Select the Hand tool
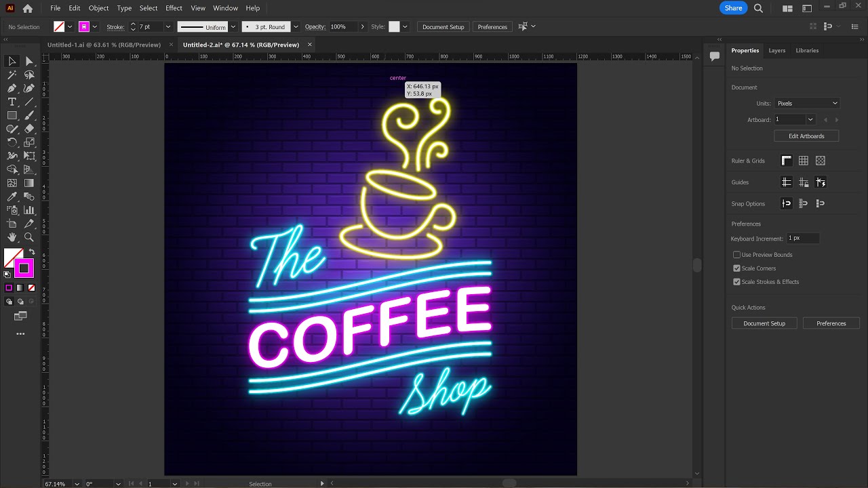Screen dimensions: 868x488 click(12, 237)
